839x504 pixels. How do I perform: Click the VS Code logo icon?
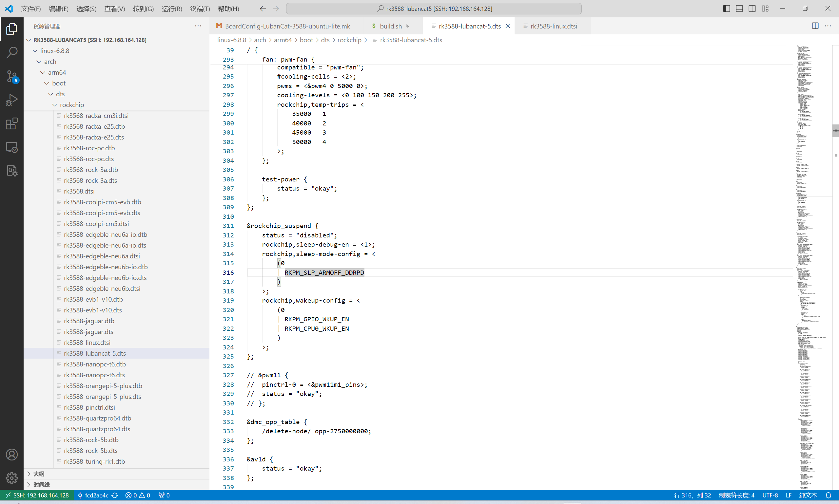(9, 9)
